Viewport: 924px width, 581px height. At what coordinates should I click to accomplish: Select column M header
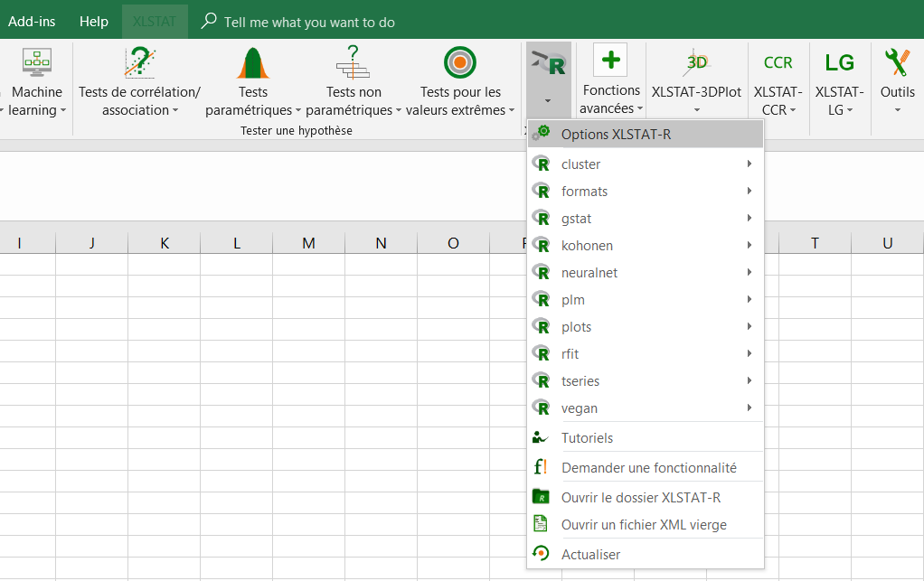tap(309, 243)
